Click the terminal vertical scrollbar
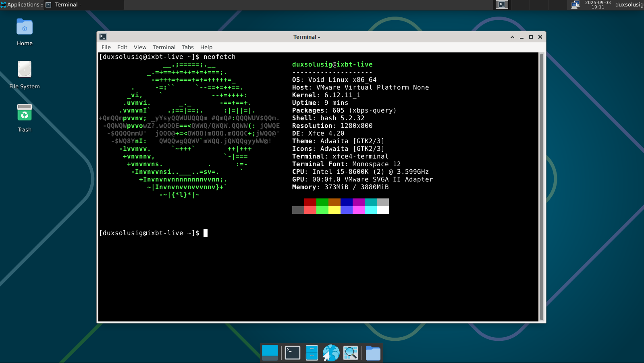 pyautogui.click(x=542, y=186)
